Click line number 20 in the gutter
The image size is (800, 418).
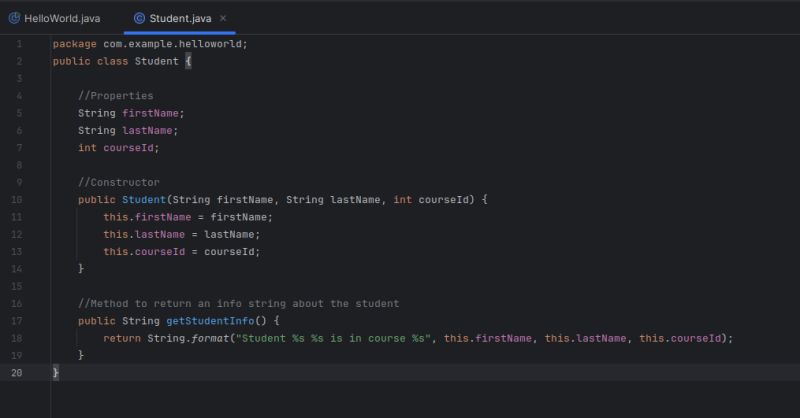pyautogui.click(x=17, y=373)
